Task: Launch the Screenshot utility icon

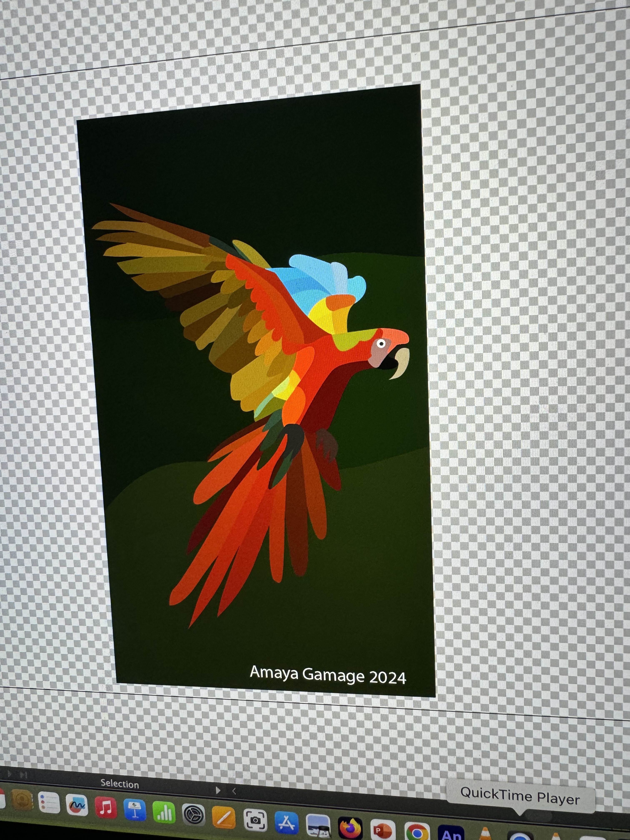Action: coord(255,820)
